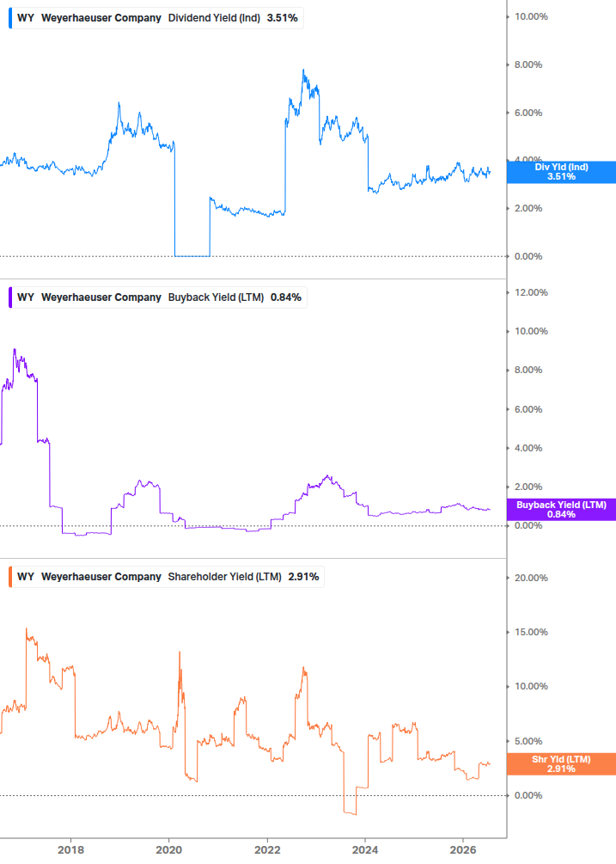Click the orange Shareholder Yield color bar
This screenshot has height=864, width=616.
10,576
